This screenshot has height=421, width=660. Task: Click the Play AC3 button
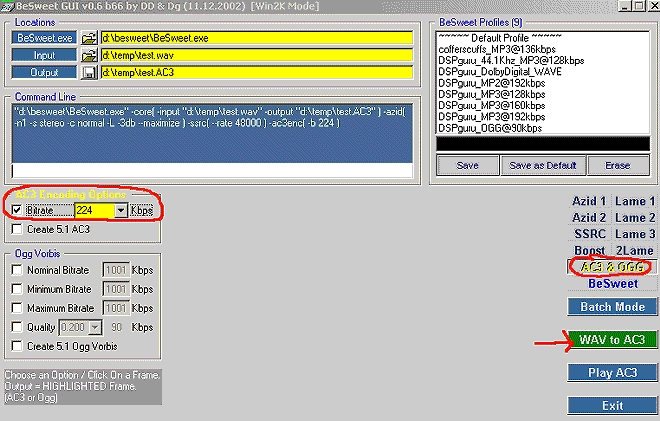[612, 373]
